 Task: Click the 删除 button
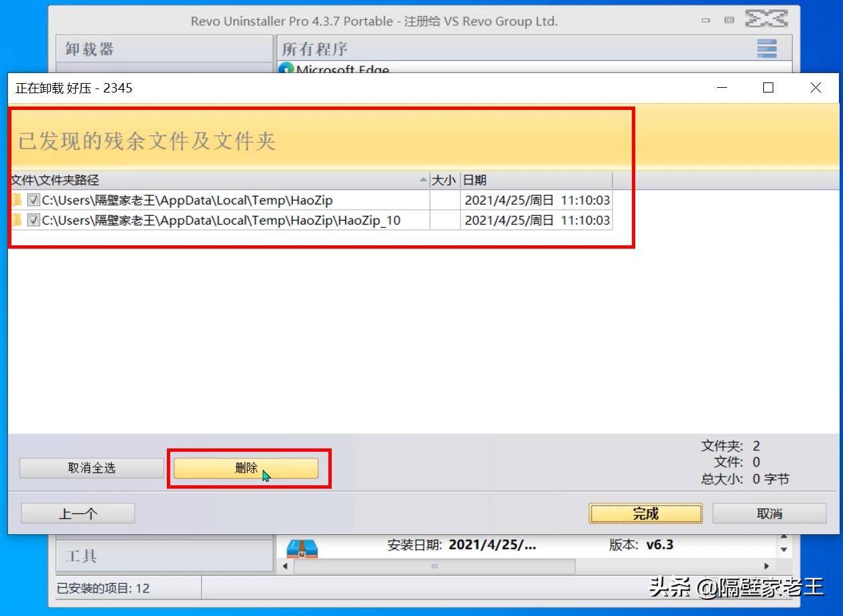coord(246,469)
